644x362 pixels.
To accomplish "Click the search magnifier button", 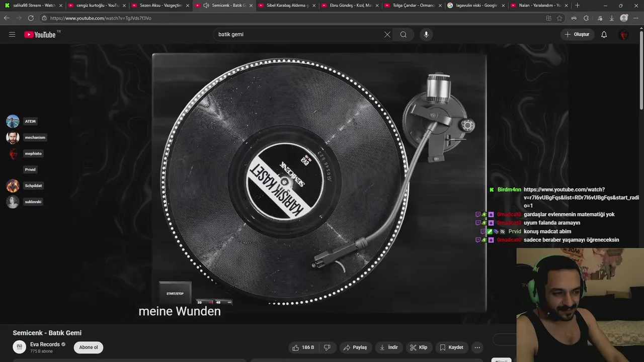I will tap(404, 35).
